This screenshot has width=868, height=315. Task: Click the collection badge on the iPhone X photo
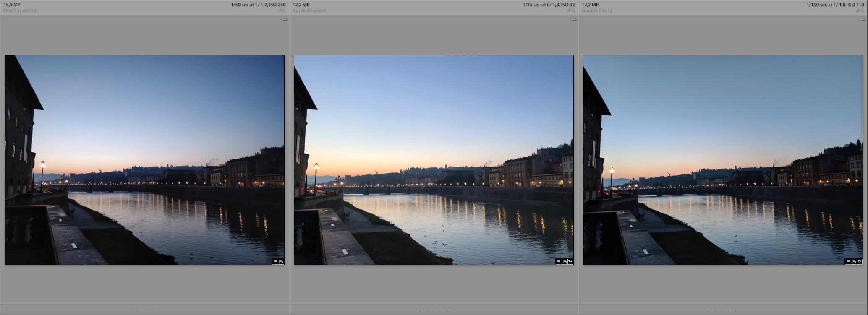tap(565, 262)
